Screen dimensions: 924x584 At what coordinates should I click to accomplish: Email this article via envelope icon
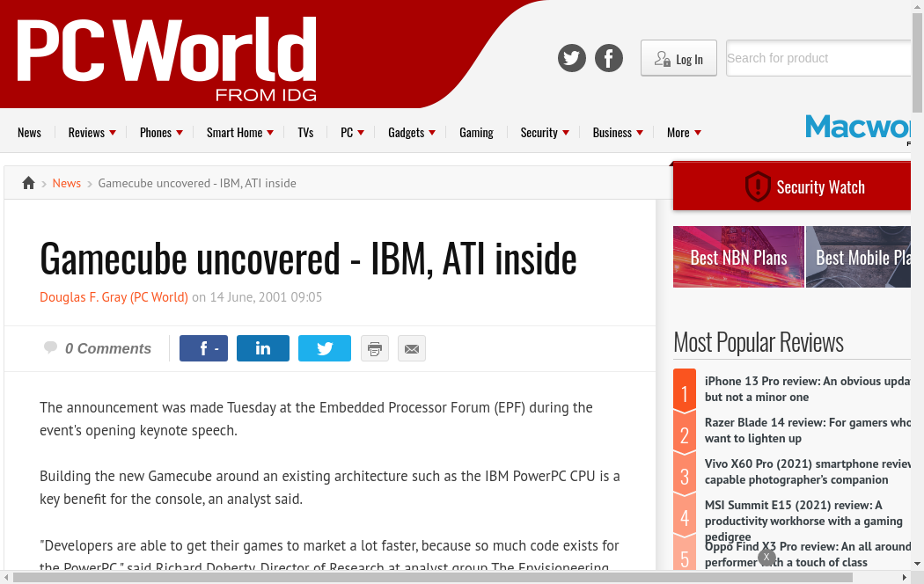click(412, 348)
